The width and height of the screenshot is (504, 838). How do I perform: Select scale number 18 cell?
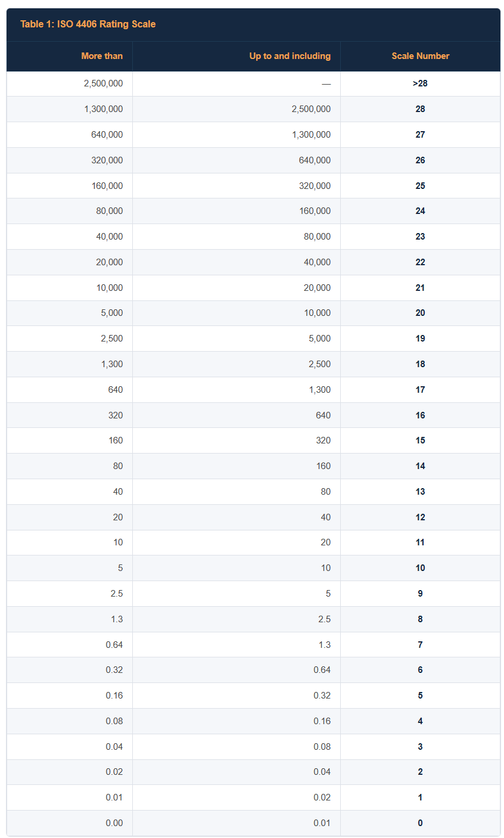(x=420, y=364)
